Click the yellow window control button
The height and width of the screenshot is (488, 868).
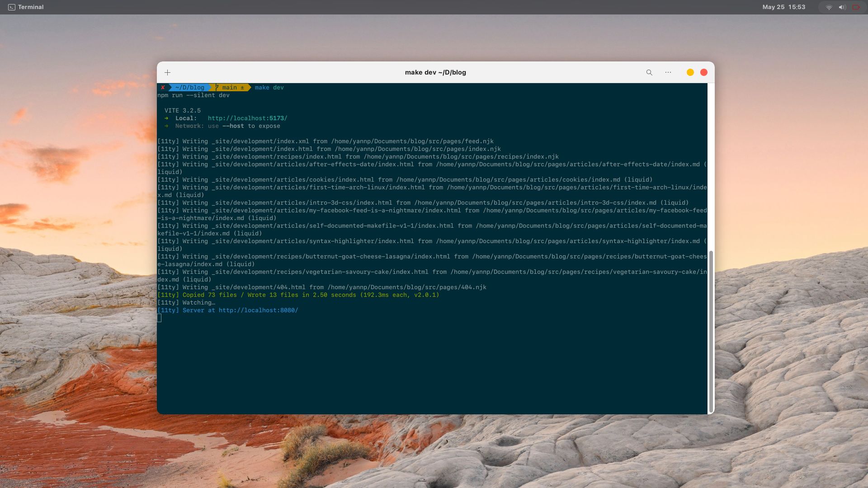tap(690, 72)
